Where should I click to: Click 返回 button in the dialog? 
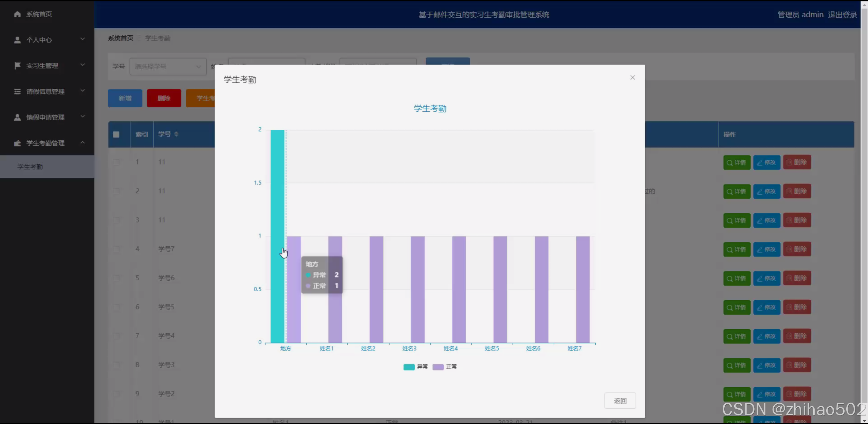pyautogui.click(x=620, y=401)
